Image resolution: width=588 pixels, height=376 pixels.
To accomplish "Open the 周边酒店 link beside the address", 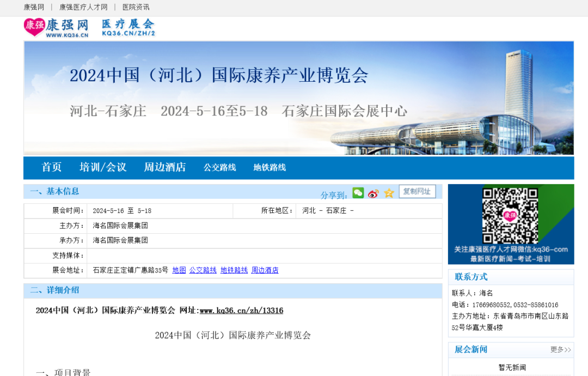I will 265,270.
